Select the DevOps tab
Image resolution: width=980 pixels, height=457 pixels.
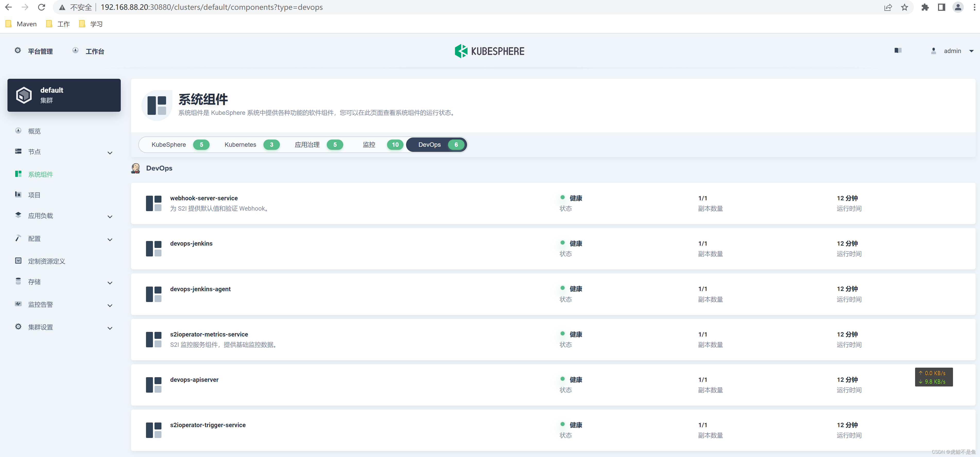pyautogui.click(x=437, y=145)
